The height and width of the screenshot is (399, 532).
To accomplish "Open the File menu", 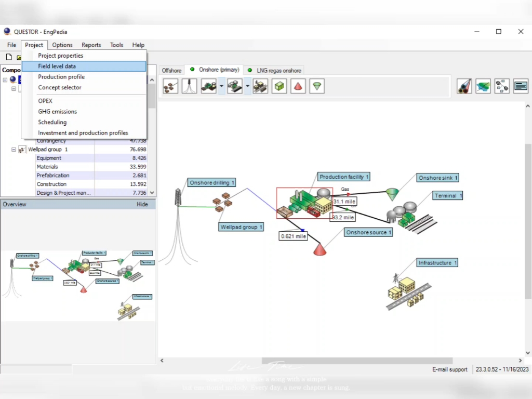I will [x=11, y=45].
